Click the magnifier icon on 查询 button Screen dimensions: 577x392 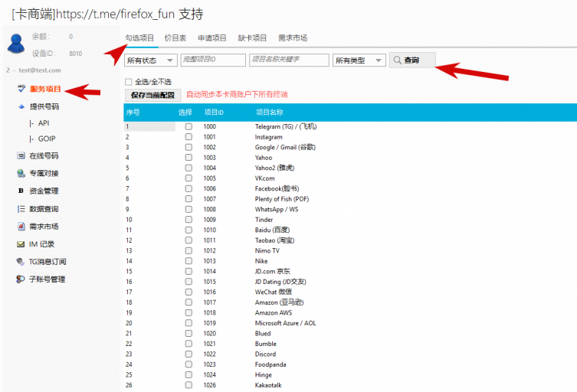(x=398, y=60)
